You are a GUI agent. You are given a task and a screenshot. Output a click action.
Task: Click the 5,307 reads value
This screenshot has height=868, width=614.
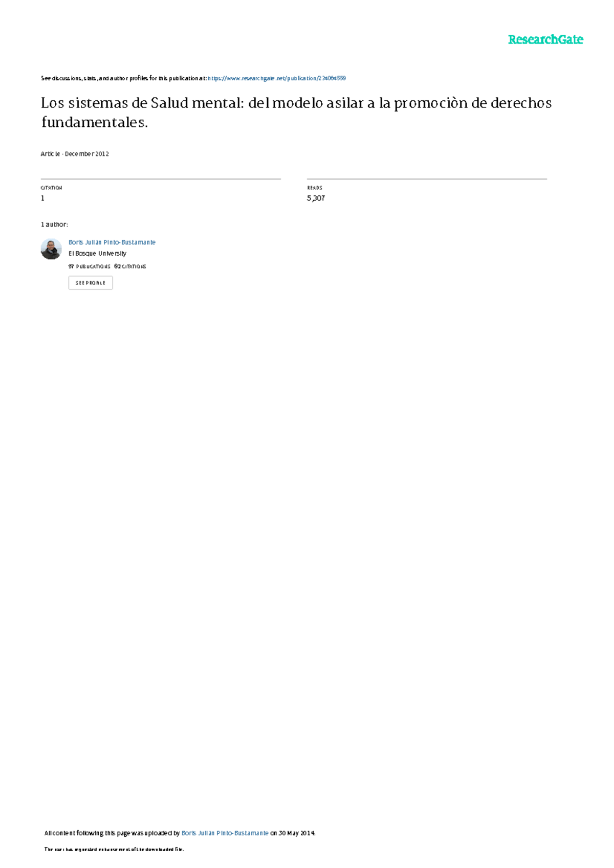316,198
